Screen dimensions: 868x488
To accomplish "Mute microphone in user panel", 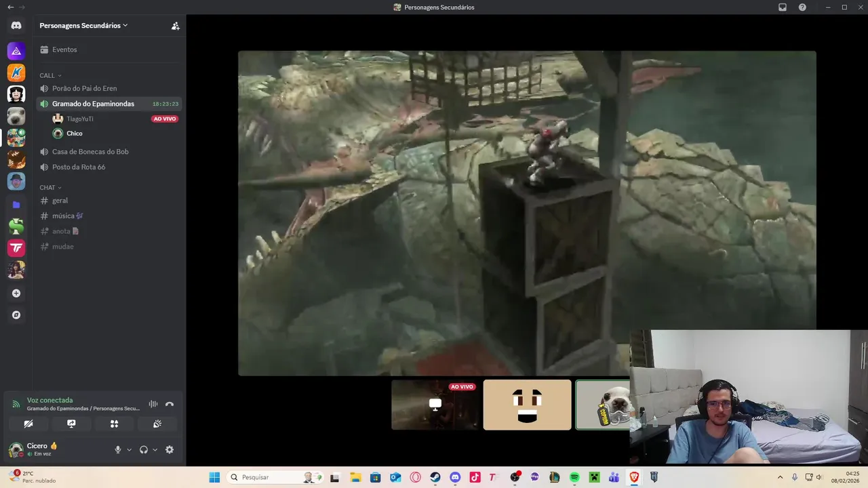I will 117,449.
